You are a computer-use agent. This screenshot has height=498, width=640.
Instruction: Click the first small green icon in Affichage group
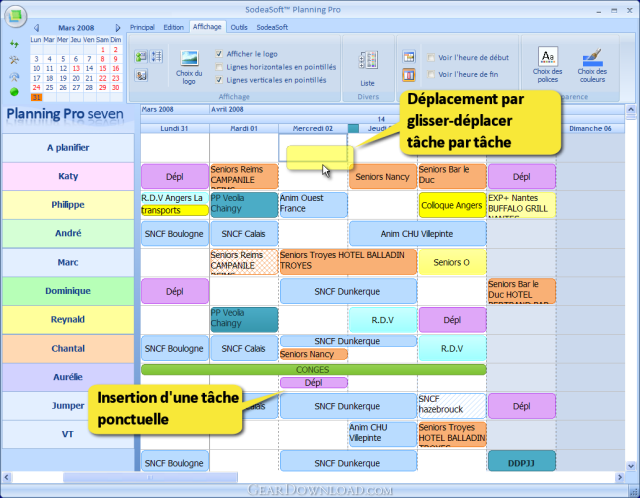point(141,56)
